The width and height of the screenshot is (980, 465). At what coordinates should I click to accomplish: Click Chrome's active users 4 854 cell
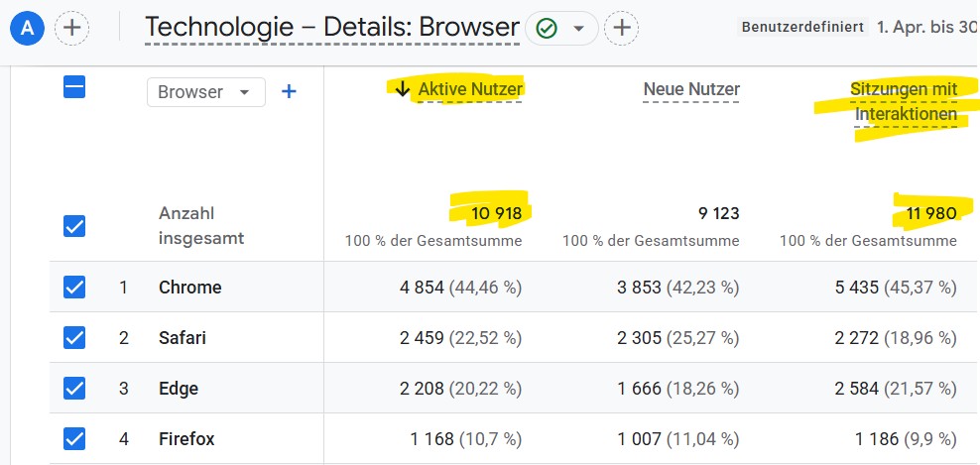(460, 288)
